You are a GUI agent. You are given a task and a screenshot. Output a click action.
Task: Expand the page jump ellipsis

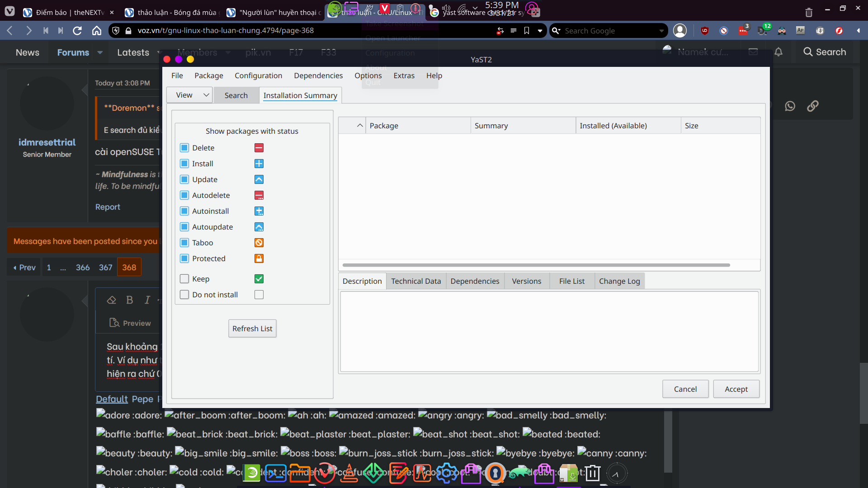[x=63, y=267]
